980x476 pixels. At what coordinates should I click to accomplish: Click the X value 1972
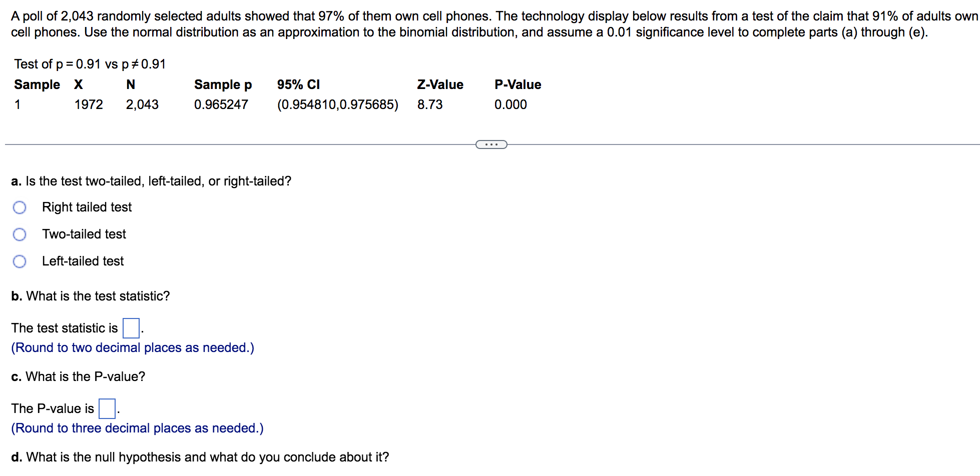(x=89, y=104)
